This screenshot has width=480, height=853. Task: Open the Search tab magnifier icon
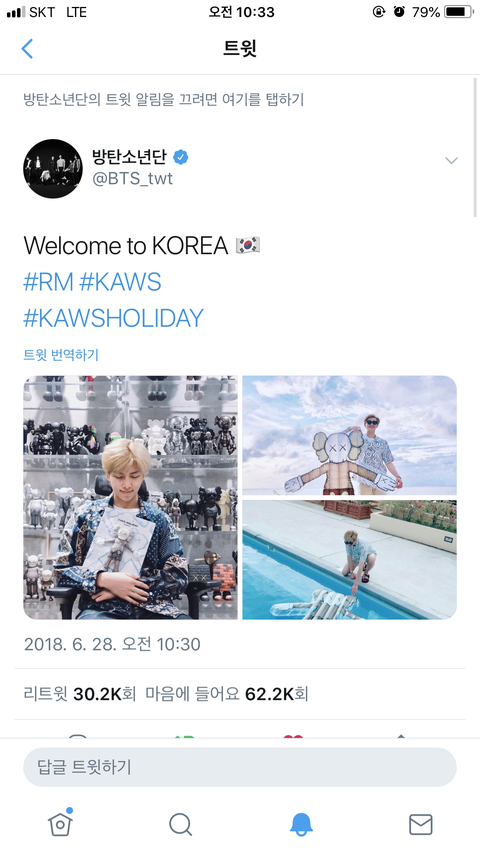tap(180, 824)
